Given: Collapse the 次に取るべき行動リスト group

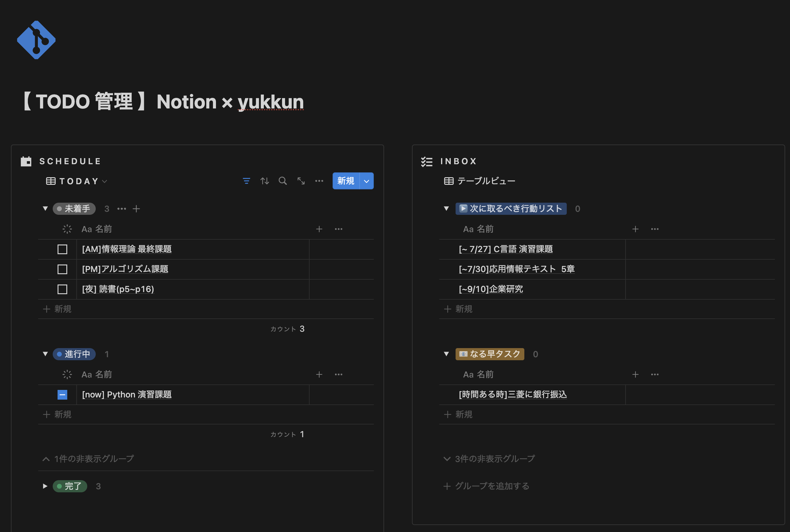Looking at the screenshot, I should [446, 209].
